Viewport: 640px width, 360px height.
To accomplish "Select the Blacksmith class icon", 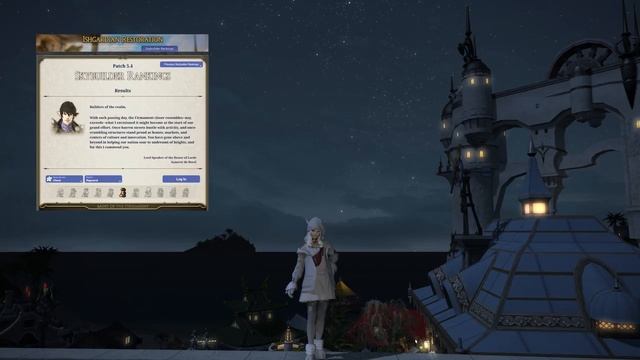I will click(x=73, y=192).
